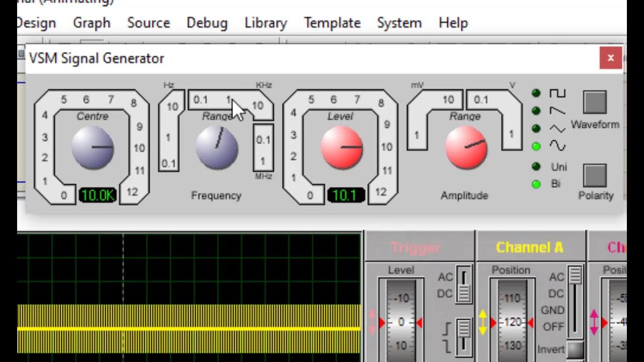The width and height of the screenshot is (644, 362).
Task: Click the Polarity selector button
Action: pos(595,175)
